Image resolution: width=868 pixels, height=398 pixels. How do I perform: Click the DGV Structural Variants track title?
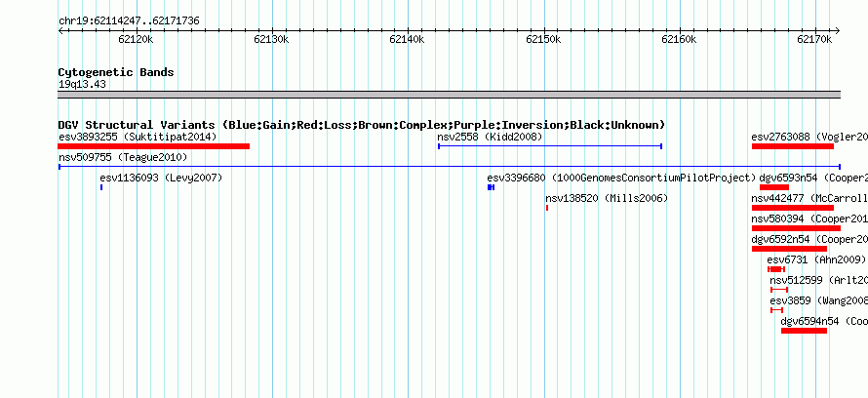coord(362,125)
